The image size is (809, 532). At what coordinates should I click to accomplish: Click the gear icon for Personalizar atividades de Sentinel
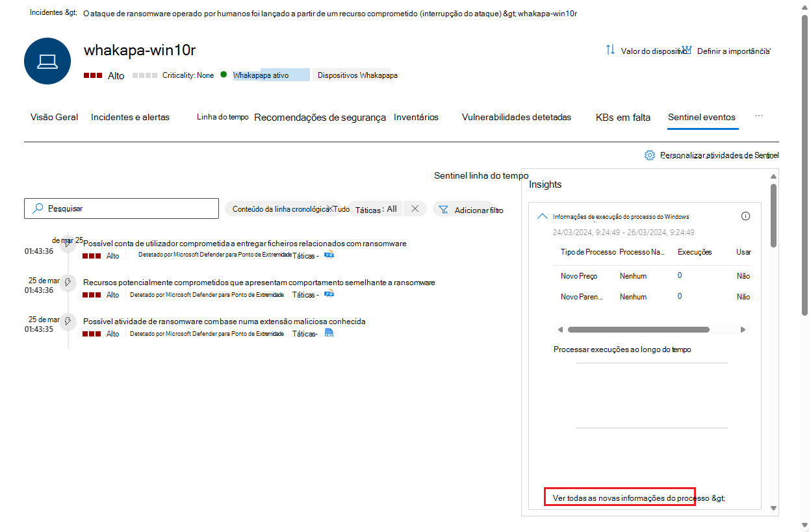pyautogui.click(x=649, y=155)
